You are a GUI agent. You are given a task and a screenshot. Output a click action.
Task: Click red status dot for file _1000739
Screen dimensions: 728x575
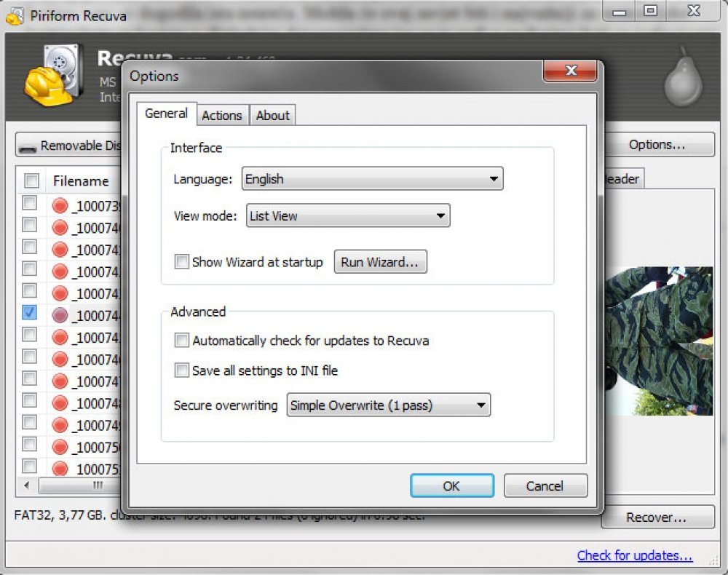pos(60,205)
